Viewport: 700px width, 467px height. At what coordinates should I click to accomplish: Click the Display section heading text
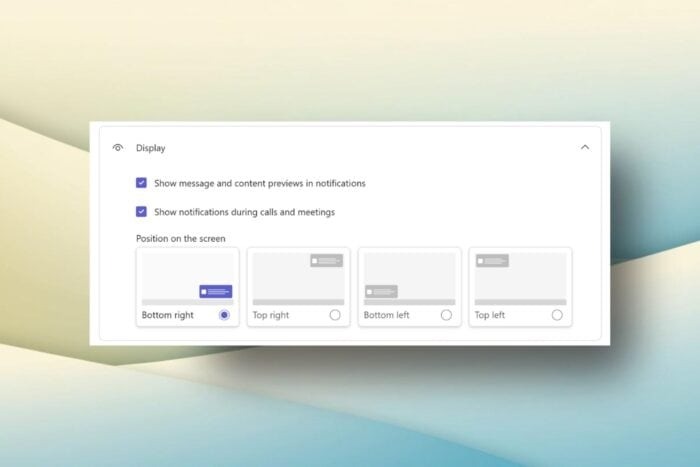click(x=150, y=148)
